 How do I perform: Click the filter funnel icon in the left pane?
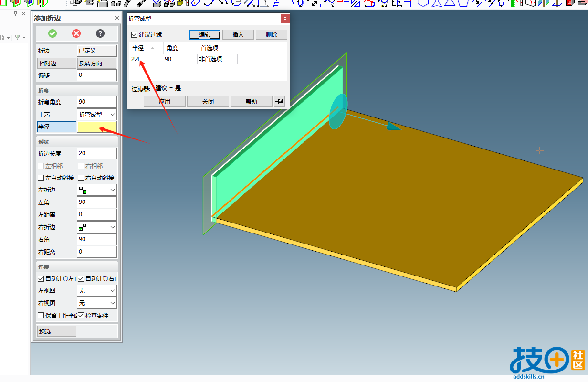tap(17, 37)
